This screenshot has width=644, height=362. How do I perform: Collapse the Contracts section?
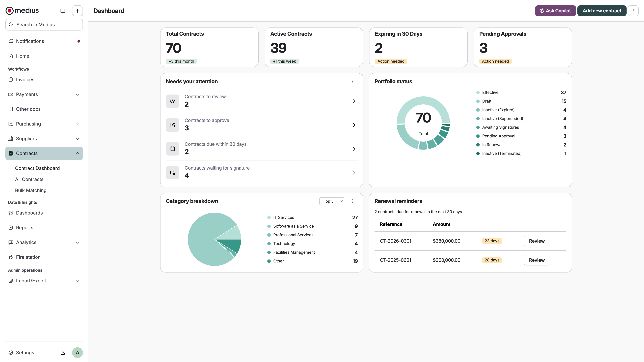77,153
